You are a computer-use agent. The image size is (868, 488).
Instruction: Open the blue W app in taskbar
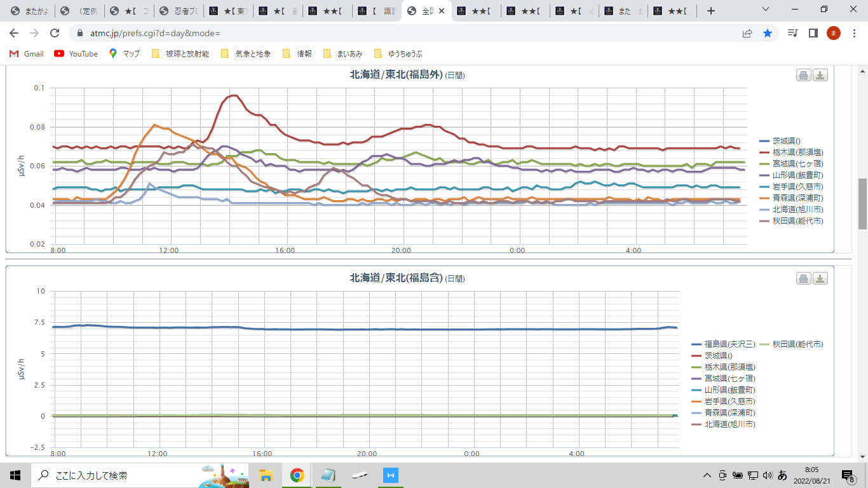pyautogui.click(x=390, y=475)
